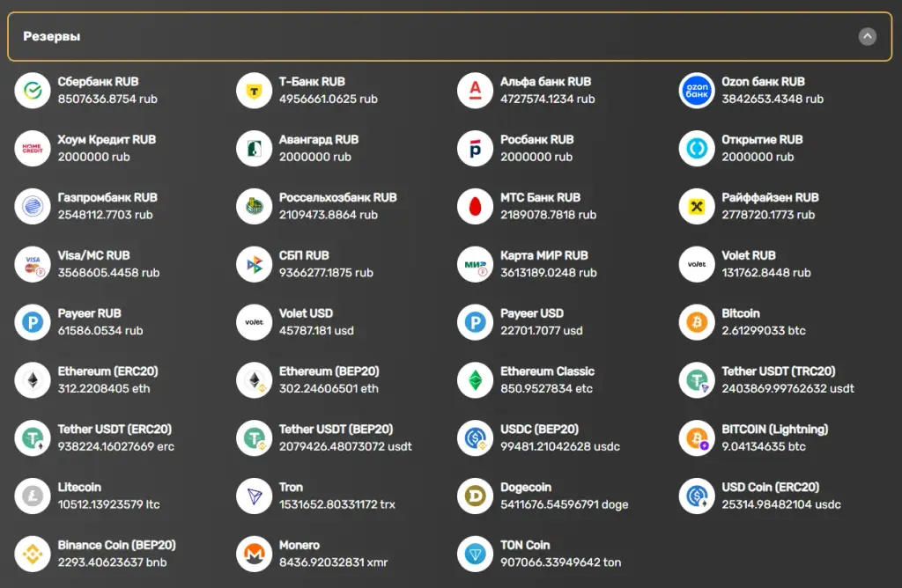The image size is (902, 588).
Task: Click the Резервы header title
Action: click(52, 36)
